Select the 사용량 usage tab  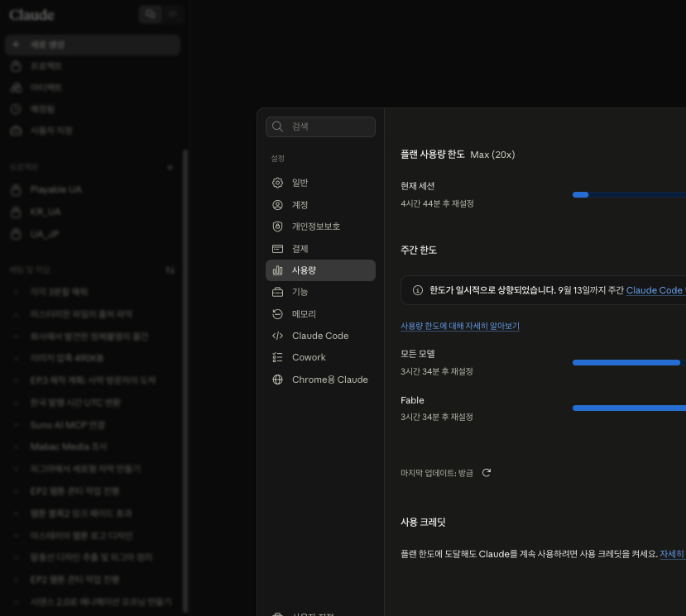(320, 270)
